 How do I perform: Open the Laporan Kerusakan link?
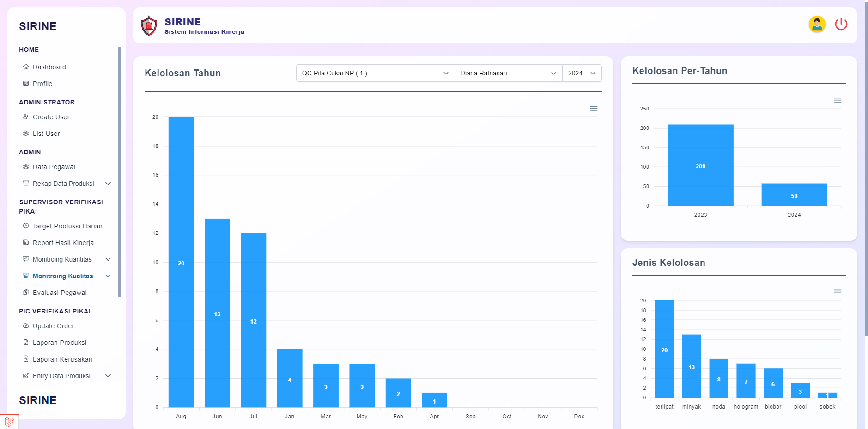tap(62, 359)
